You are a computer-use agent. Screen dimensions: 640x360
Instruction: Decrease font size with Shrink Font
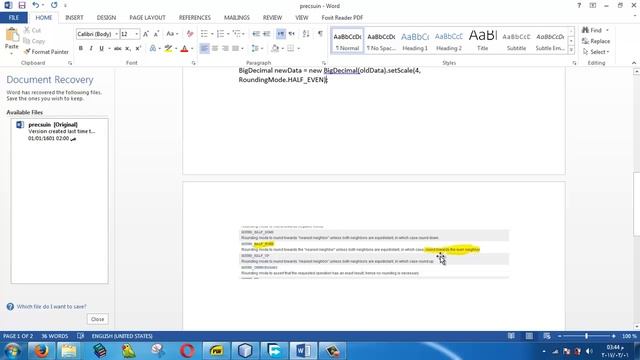coord(156,34)
